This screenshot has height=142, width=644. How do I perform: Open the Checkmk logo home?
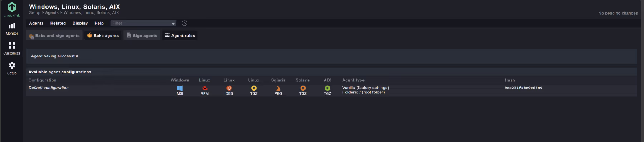(12, 10)
